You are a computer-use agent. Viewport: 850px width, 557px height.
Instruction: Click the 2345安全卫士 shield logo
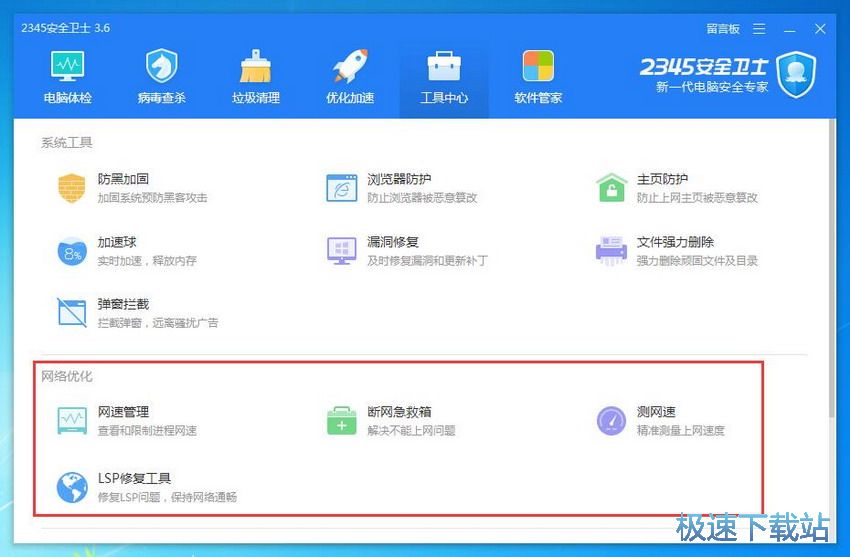(x=796, y=74)
